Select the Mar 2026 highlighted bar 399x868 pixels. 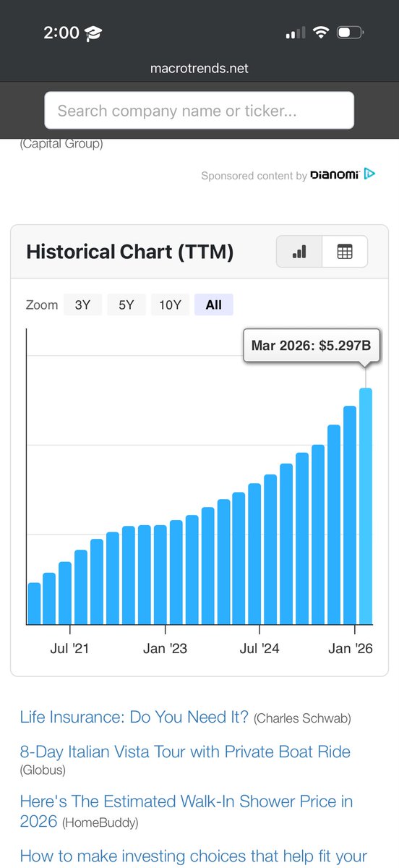pyautogui.click(x=366, y=506)
